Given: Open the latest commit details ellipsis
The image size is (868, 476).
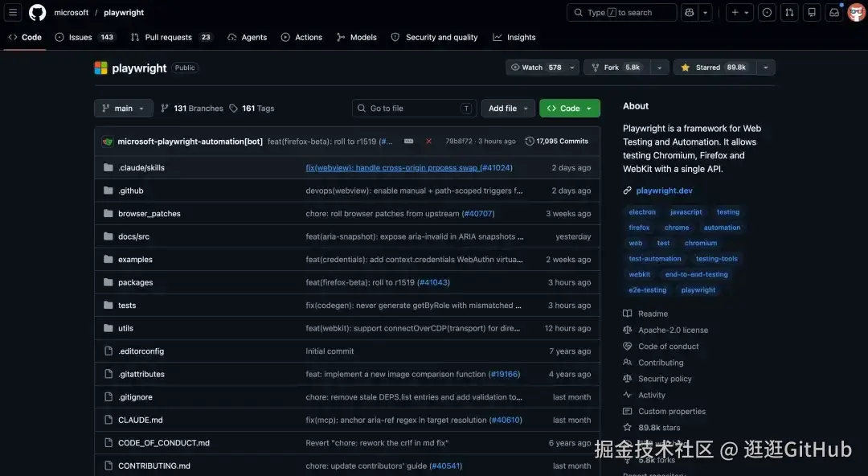Looking at the screenshot, I should (408, 142).
